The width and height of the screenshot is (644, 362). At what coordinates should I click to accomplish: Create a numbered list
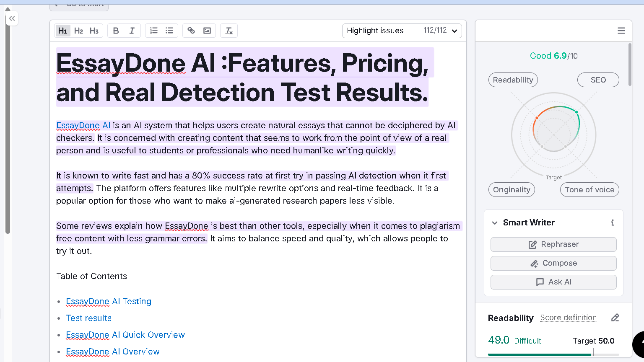pos(153,30)
